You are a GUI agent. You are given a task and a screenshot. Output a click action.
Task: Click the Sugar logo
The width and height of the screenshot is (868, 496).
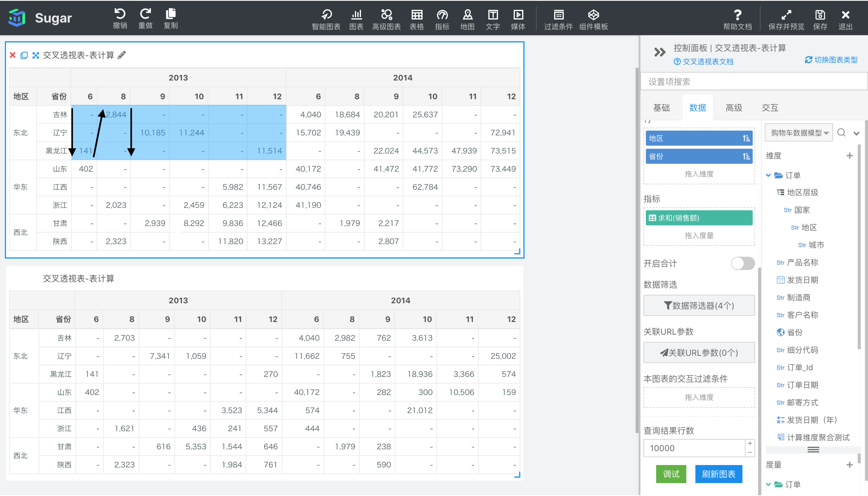(x=17, y=18)
